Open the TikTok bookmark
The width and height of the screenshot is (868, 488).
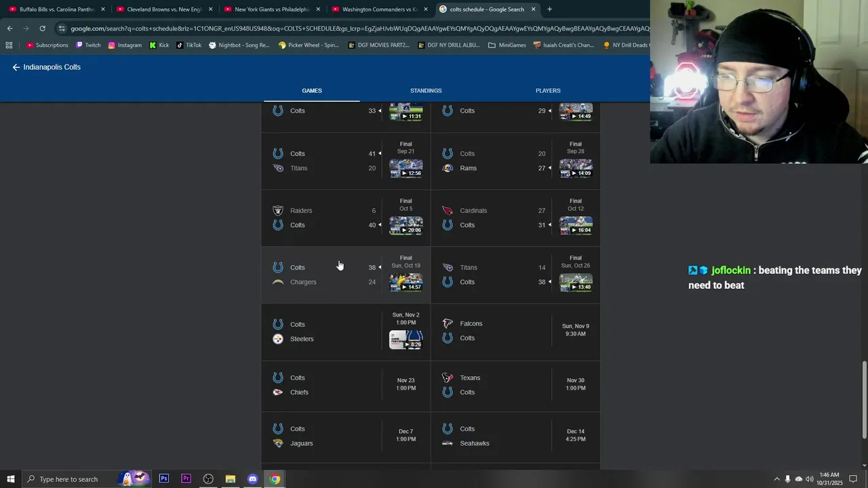(x=189, y=45)
